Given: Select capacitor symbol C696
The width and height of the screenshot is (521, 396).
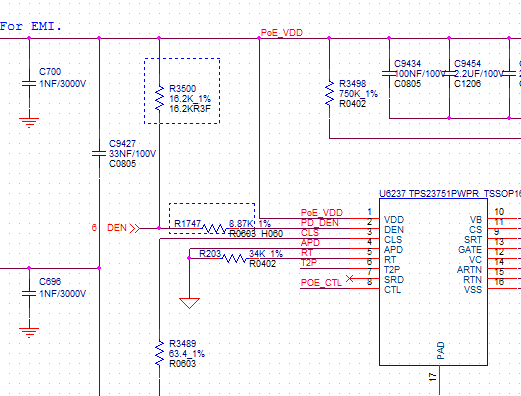Looking at the screenshot, I should tap(29, 293).
